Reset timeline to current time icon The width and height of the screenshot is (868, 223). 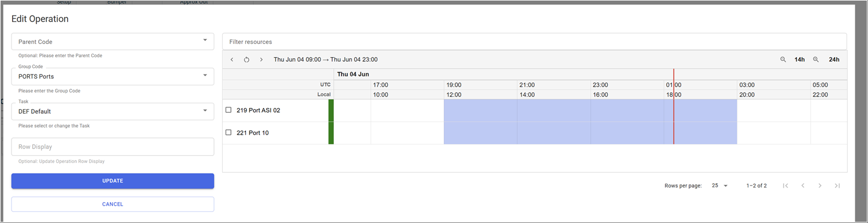(x=247, y=60)
